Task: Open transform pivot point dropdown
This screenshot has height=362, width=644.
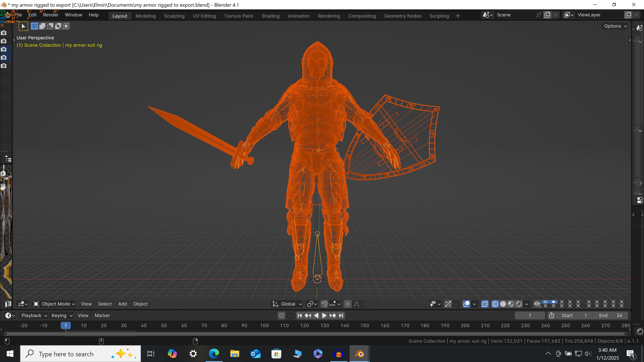Action: click(x=312, y=304)
